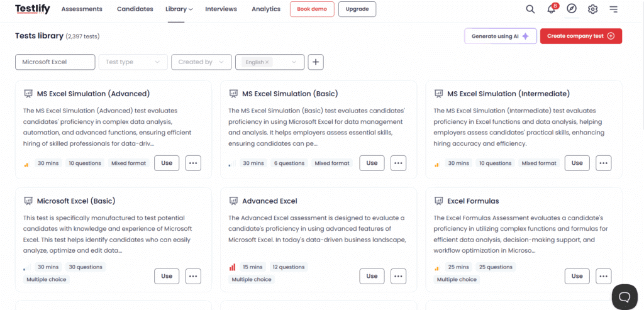Open the settings gear icon
Viewport: 644px width, 310px height.
(x=592, y=9)
